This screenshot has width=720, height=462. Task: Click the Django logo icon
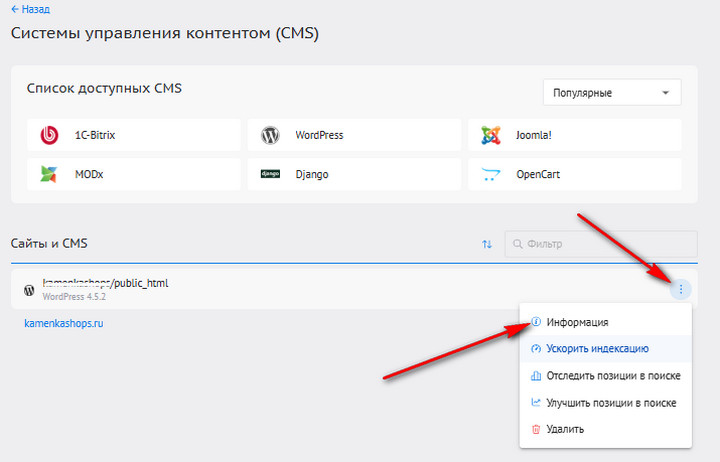[x=270, y=174]
